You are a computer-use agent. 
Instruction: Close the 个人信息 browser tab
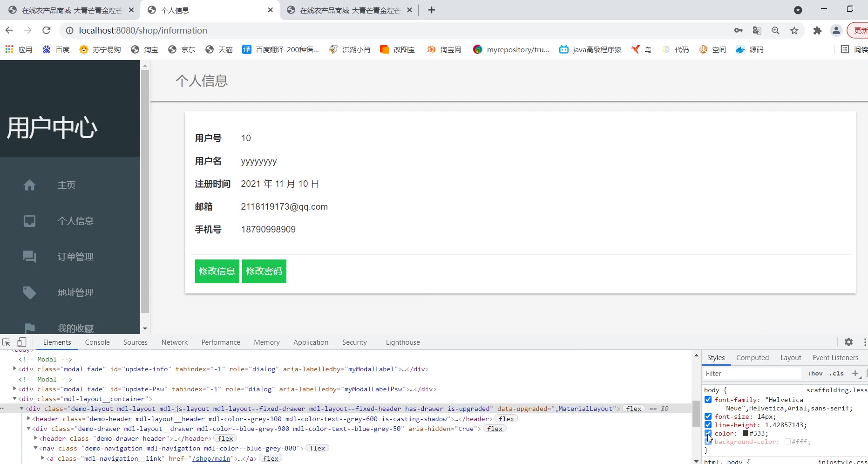click(271, 10)
